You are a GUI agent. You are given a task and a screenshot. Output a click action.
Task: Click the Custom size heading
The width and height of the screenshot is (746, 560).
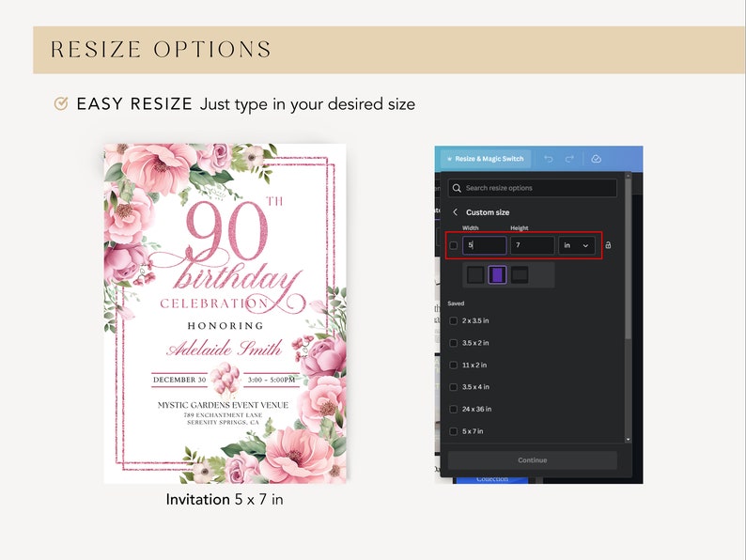[488, 212]
